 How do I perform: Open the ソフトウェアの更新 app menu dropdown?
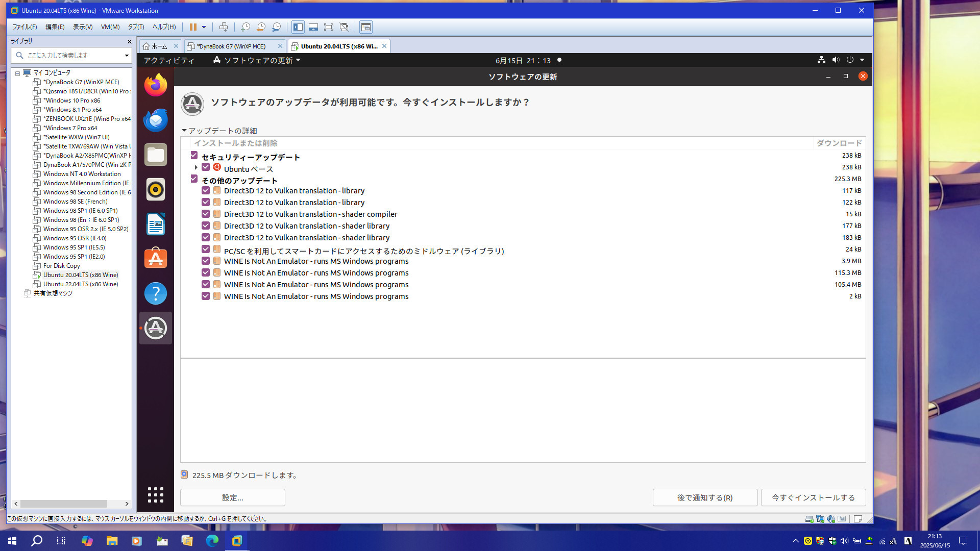(x=257, y=60)
